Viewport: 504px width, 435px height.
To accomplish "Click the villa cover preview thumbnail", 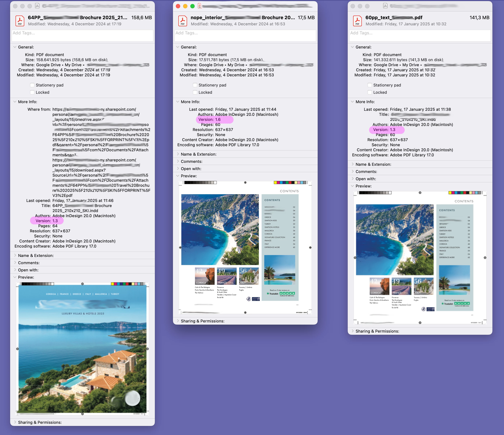I will pos(82,349).
